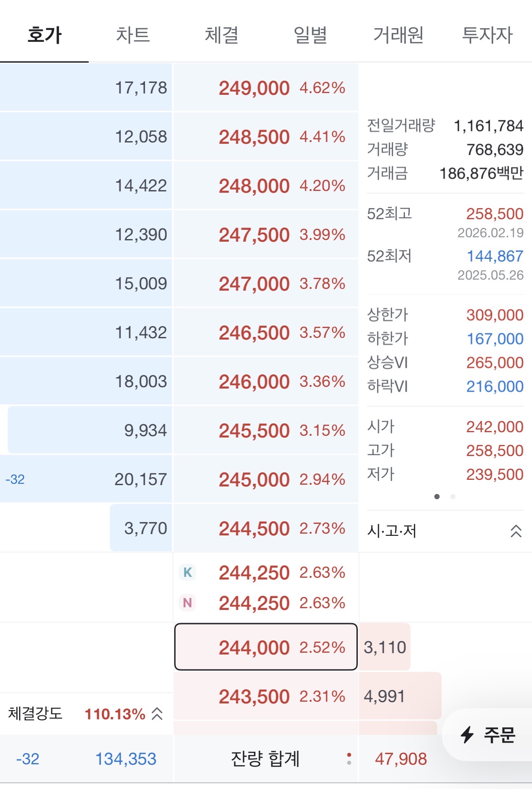Go to the 일별 tab
This screenshot has width=532, height=789.
tap(310, 35)
